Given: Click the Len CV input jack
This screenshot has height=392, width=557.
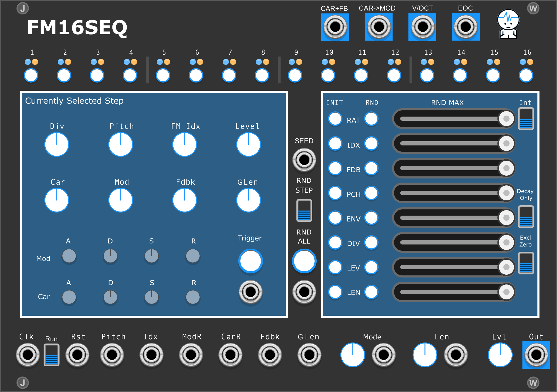Looking at the screenshot, I should [x=456, y=355].
